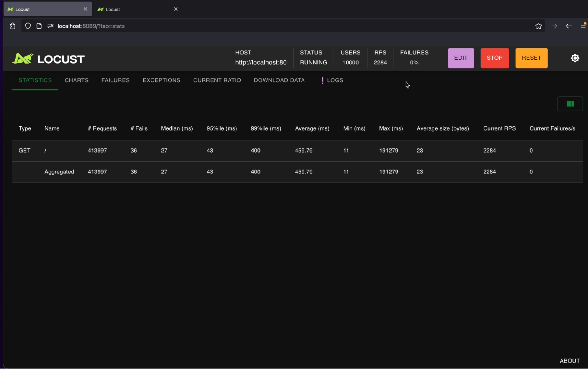Close the second Locust tab

(x=176, y=9)
